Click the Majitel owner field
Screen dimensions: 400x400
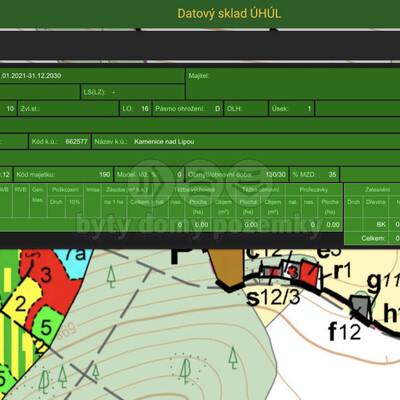pyautogui.click(x=293, y=84)
